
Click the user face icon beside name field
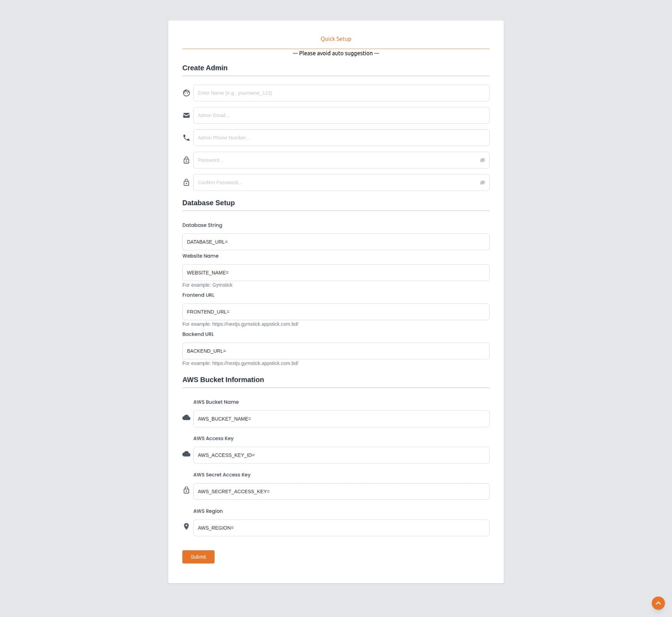click(186, 93)
